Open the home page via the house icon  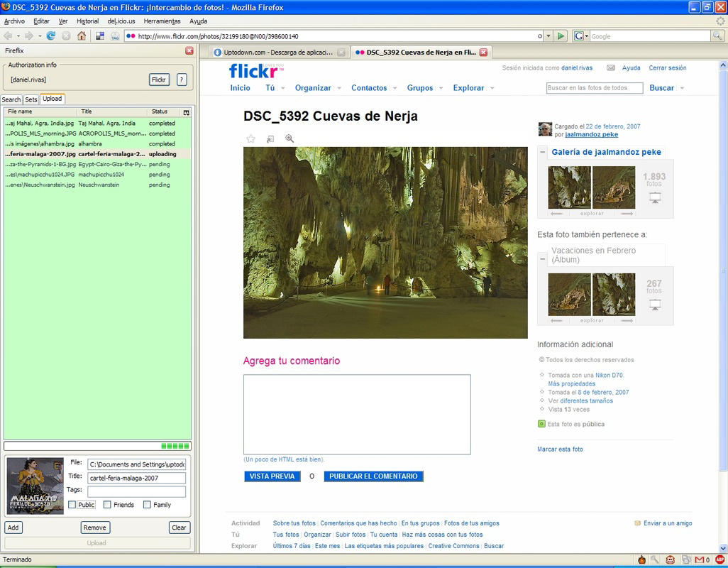(82, 35)
